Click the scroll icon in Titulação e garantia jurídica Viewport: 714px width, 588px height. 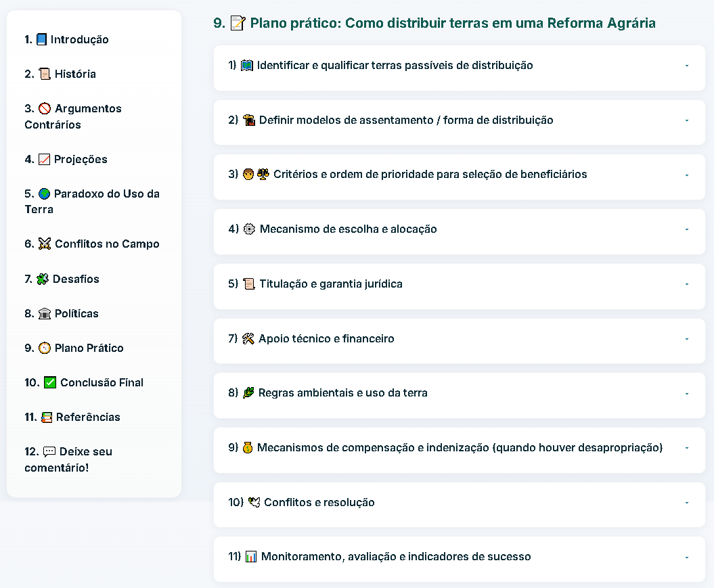249,284
